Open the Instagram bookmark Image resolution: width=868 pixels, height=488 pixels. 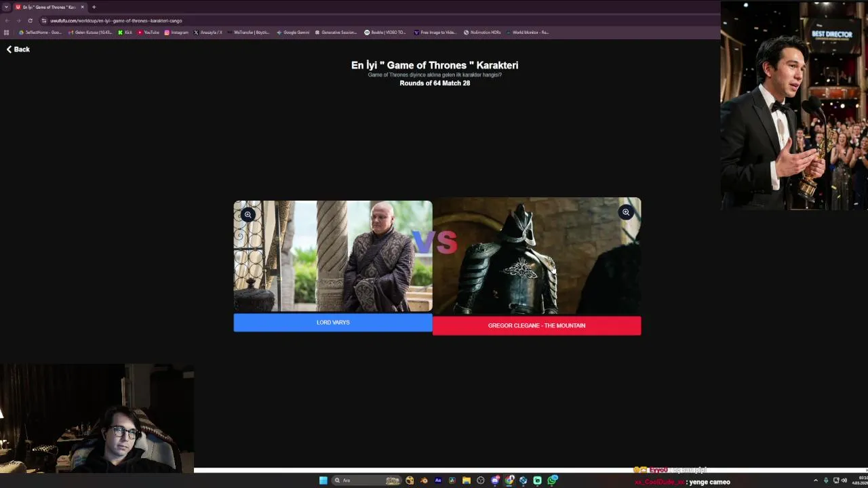176,33
